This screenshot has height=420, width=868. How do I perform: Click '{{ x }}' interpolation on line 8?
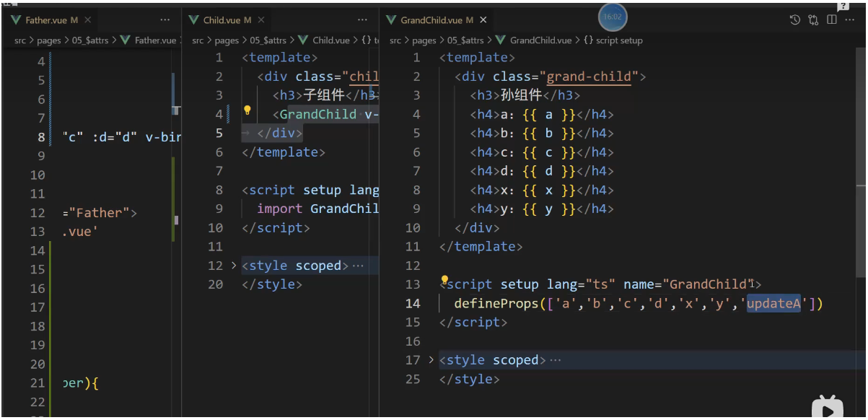[548, 190]
